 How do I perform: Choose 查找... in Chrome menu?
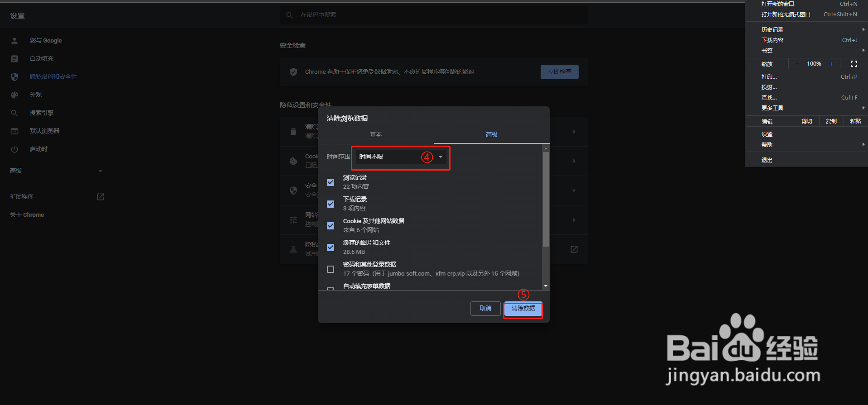(x=806, y=98)
